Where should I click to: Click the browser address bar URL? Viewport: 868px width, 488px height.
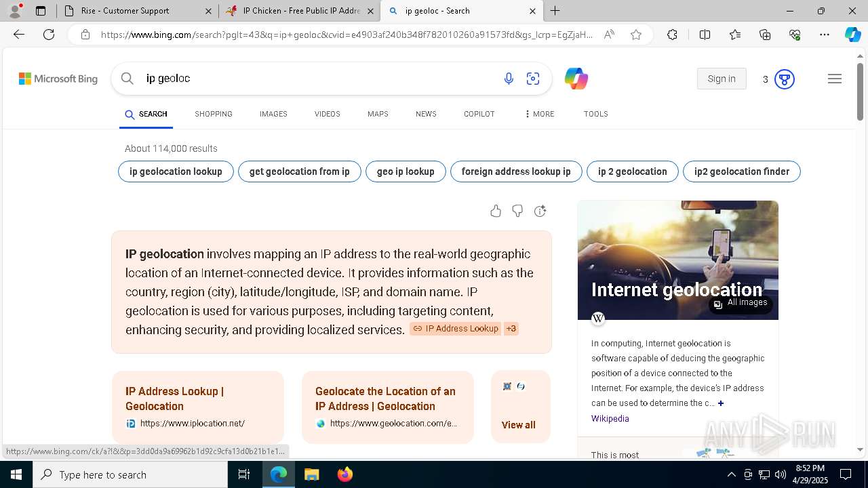[x=347, y=35]
